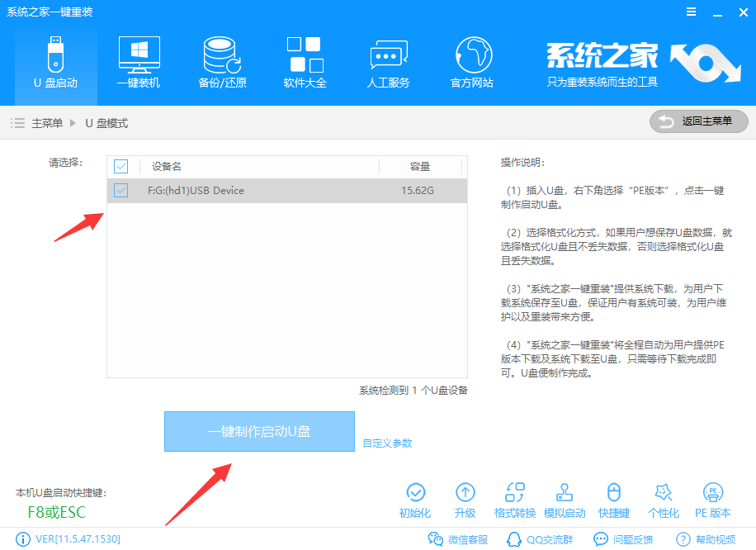Image resolution: width=756 pixels, height=550 pixels.
Task: Open the 快捷键 shortcut key tool
Action: coord(613,500)
